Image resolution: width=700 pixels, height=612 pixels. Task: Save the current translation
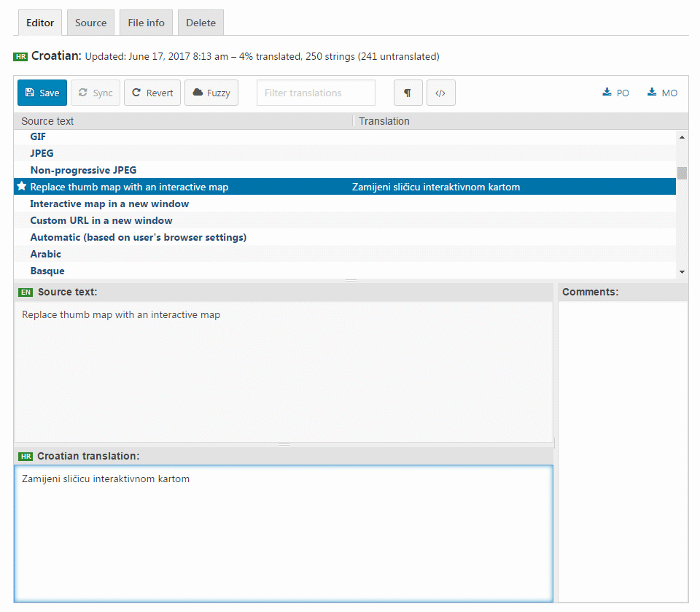coord(42,93)
